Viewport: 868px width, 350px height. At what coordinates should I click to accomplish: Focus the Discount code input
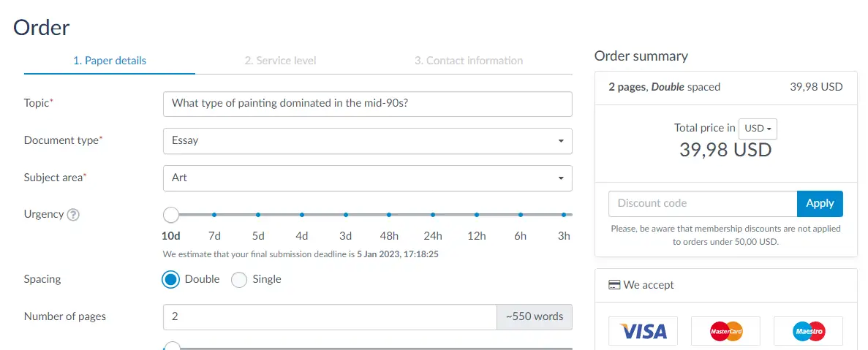click(702, 203)
